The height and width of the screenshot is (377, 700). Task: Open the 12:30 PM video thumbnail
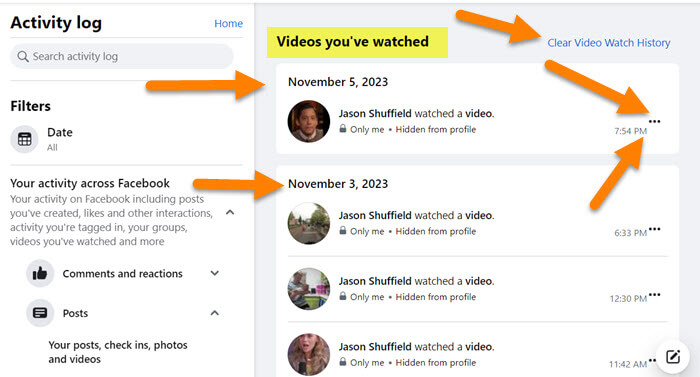coord(308,289)
